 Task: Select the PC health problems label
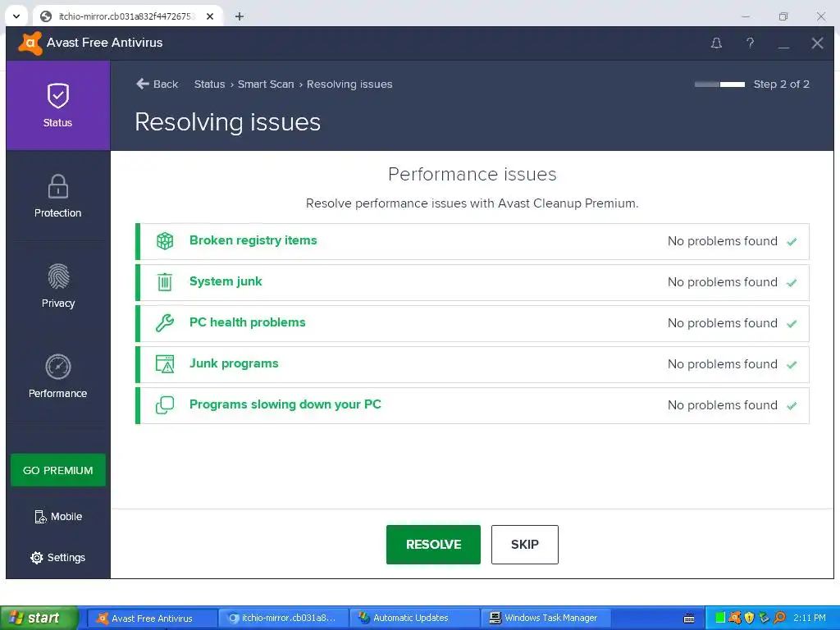247,322
